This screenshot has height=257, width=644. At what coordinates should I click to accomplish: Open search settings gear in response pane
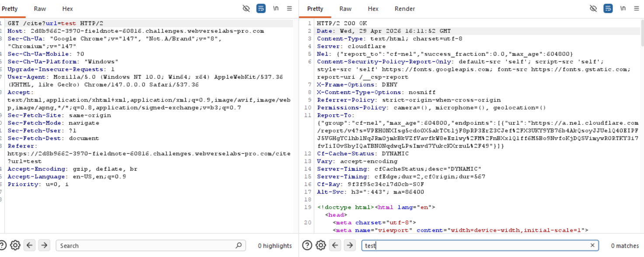(321, 245)
